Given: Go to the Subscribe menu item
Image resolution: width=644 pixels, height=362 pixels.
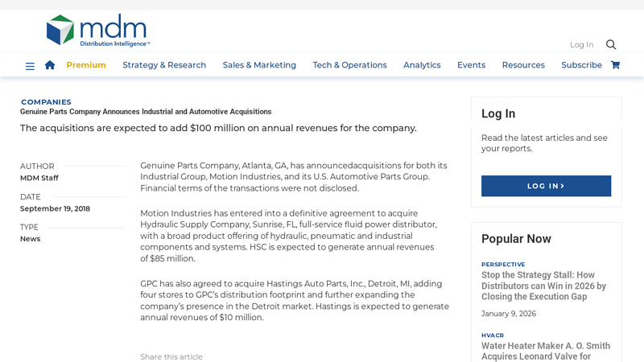Looking at the screenshot, I should coord(581,65).
